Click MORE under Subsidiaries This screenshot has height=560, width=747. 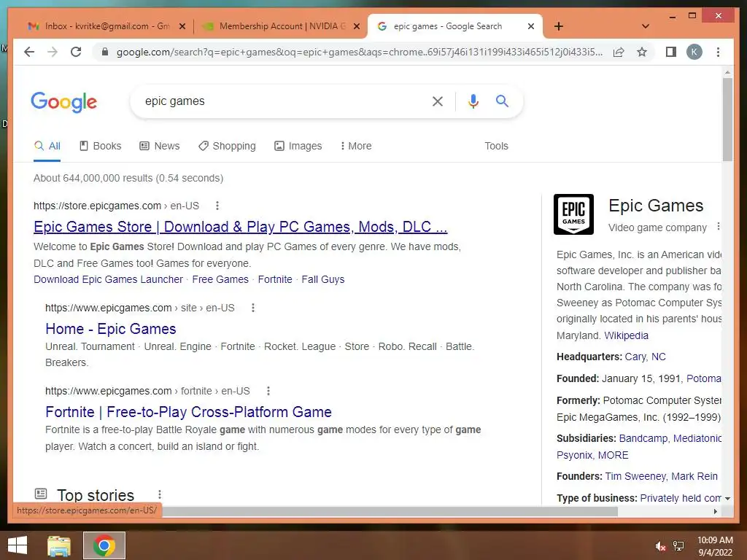(x=613, y=455)
